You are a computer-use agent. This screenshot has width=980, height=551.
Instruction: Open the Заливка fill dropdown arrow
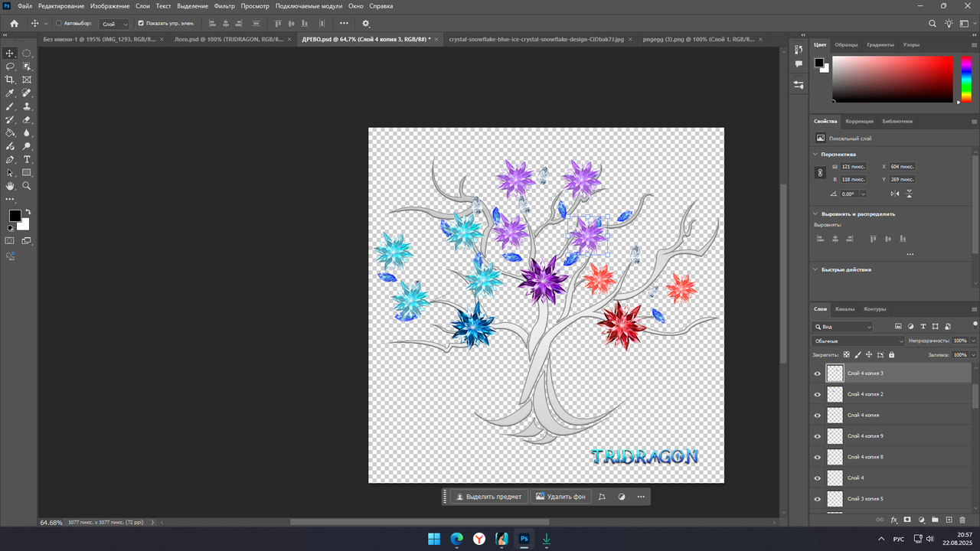click(973, 355)
